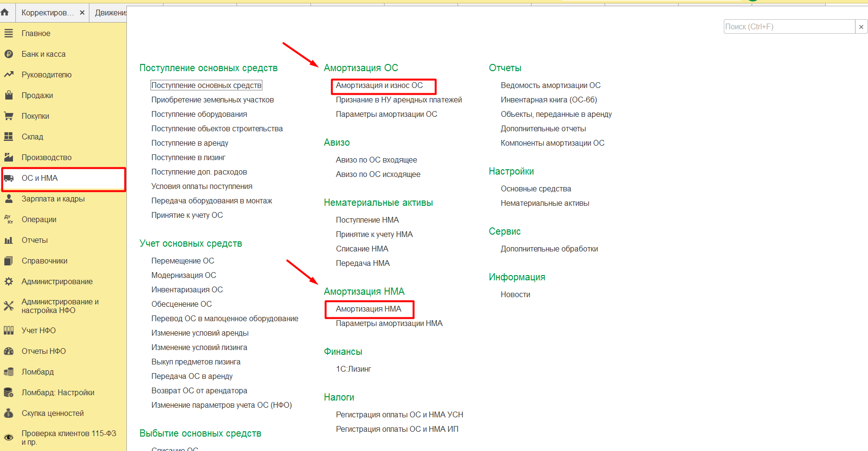Open Амортизация и износ ОС link
Viewport: 868px width, 451px height.
(379, 86)
